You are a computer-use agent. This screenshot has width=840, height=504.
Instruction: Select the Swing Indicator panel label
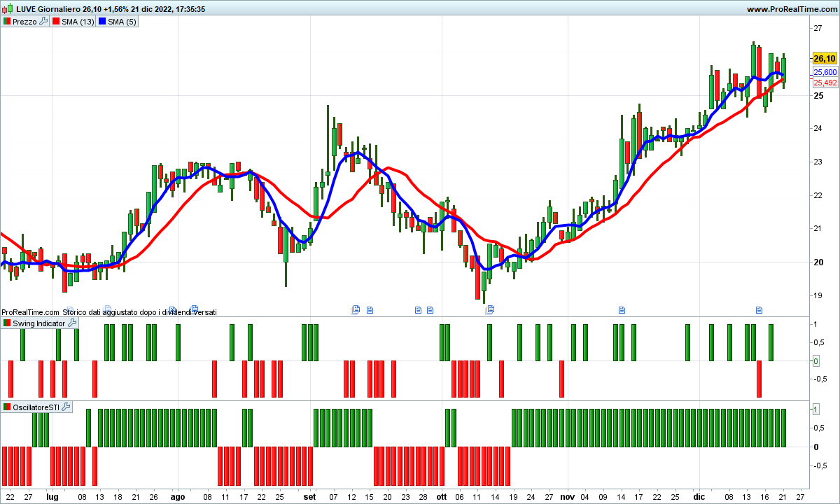39,323
